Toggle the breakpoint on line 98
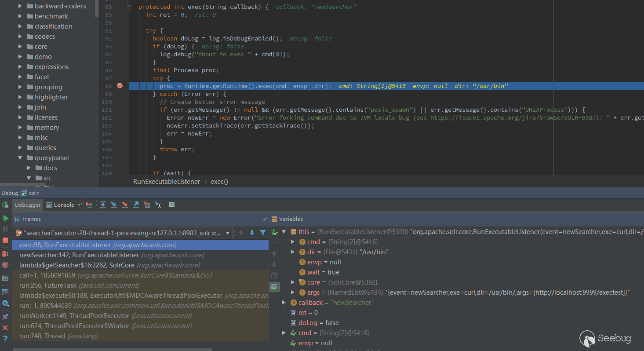The height and width of the screenshot is (351, 644). point(120,86)
